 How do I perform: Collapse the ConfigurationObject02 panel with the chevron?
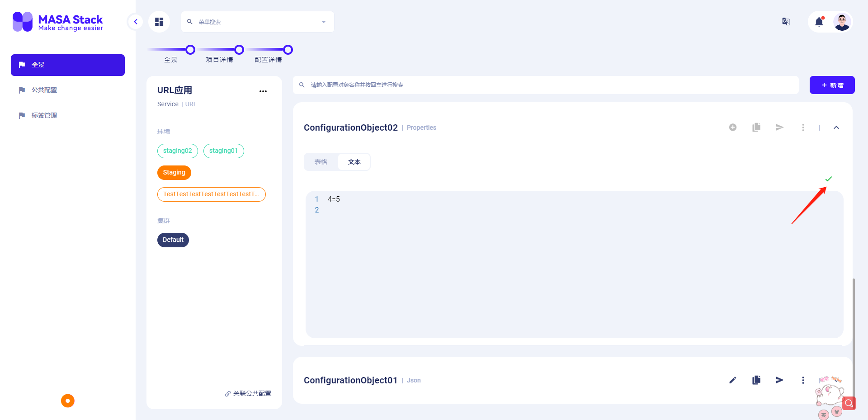coord(836,127)
